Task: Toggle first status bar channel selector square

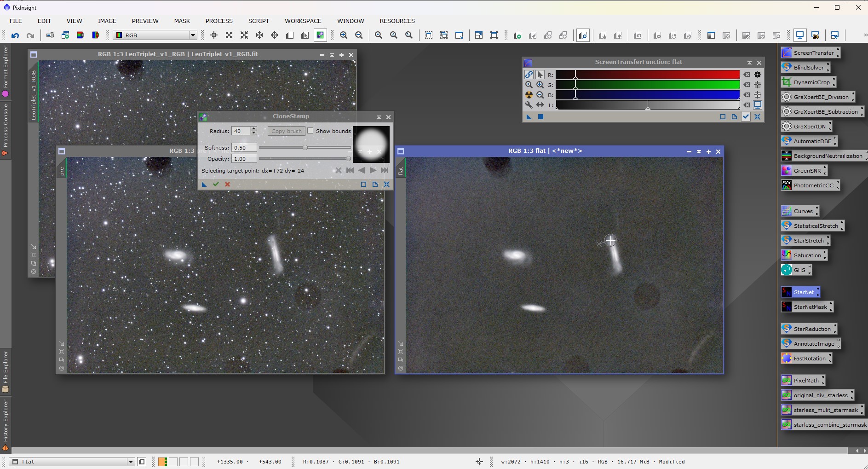Action: 162,462
